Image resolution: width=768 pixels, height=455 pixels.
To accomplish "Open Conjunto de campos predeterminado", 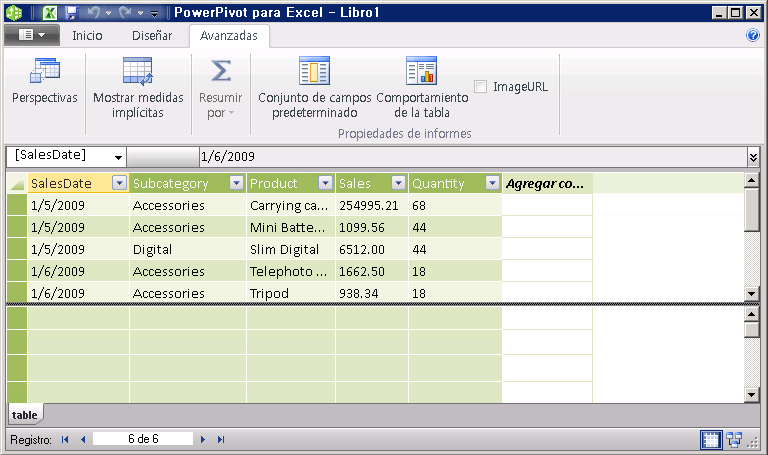I will coord(314,88).
